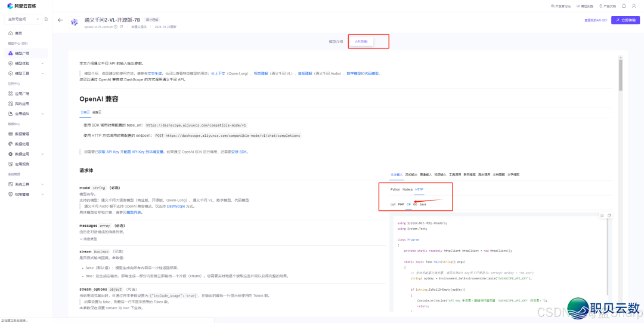
Task: Select the 文字提取 example tab
Action: tap(513, 174)
